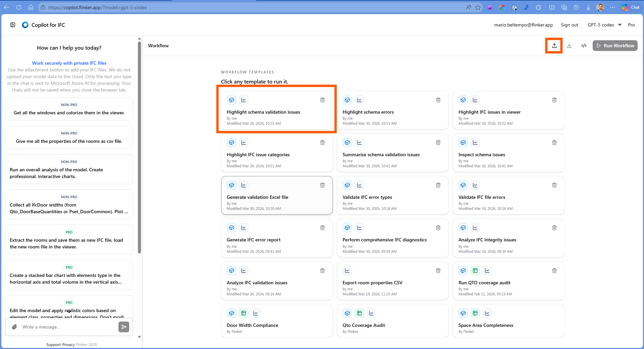Viewport: 644px width, 349px height.
Task: Click the Sign out link
Action: point(569,25)
